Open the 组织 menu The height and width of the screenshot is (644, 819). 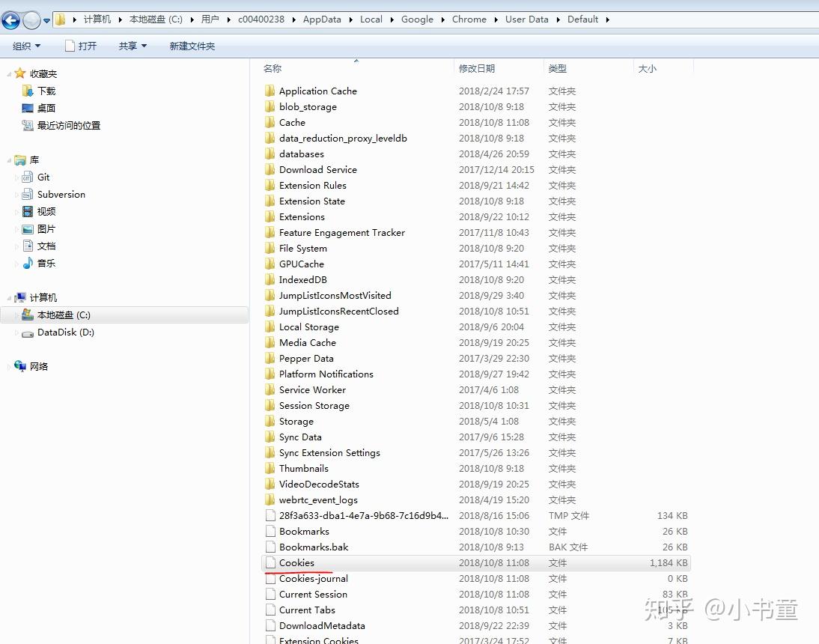(x=26, y=46)
